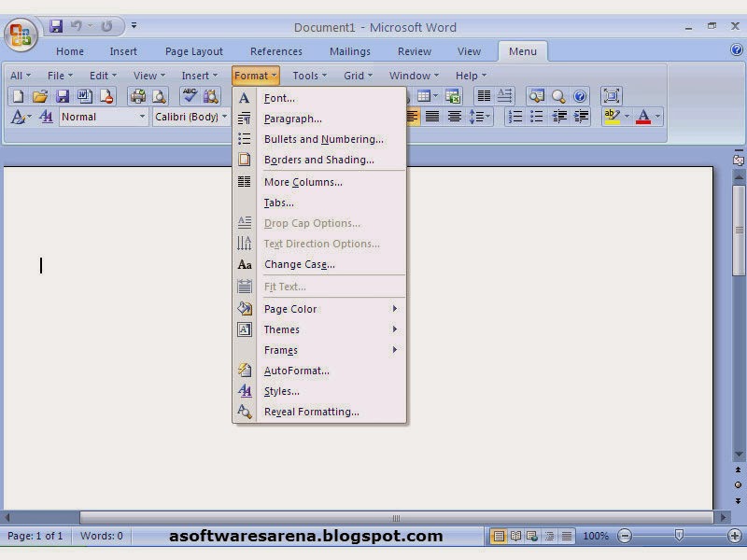
Task: Click the Styles AA icon beside Normal box
Action: pyautogui.click(x=46, y=116)
